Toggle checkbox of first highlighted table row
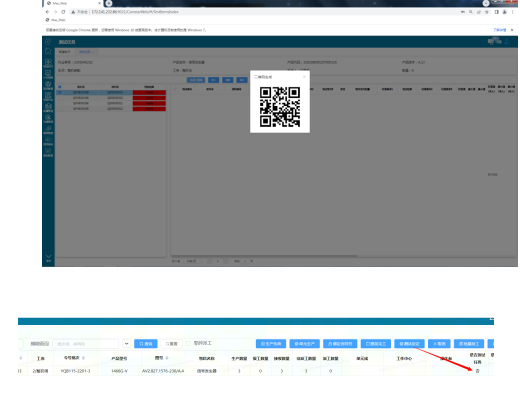The width and height of the screenshot is (520, 393). pyautogui.click(x=60, y=92)
